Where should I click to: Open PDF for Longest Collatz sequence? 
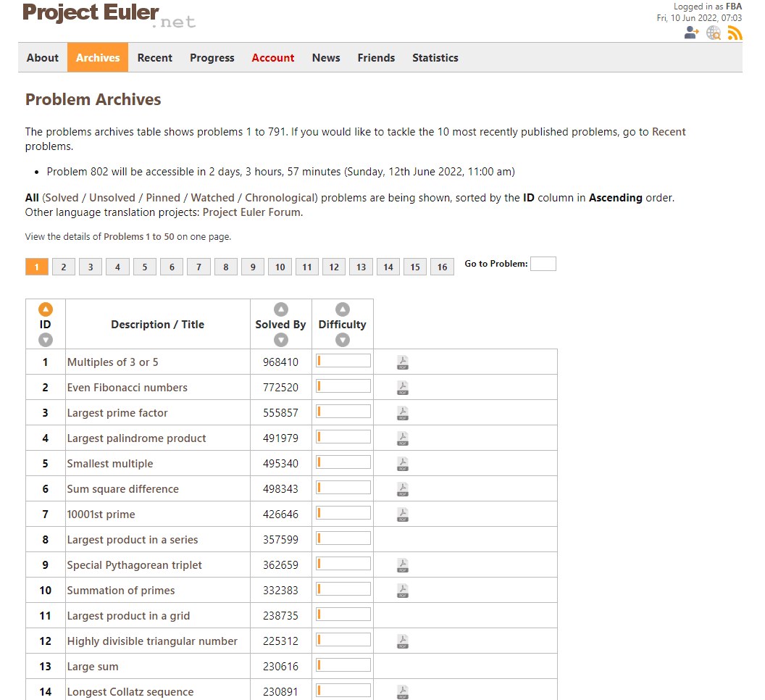403,692
